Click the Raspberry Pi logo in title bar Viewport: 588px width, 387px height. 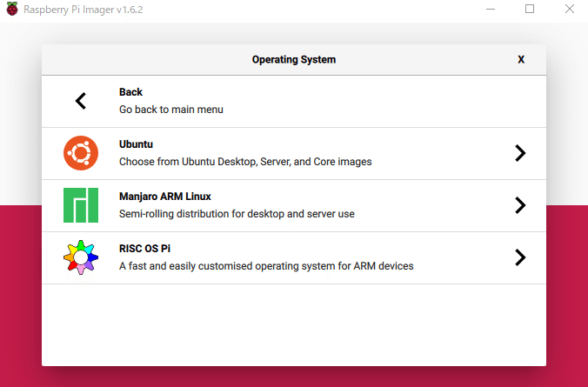pyautogui.click(x=12, y=9)
